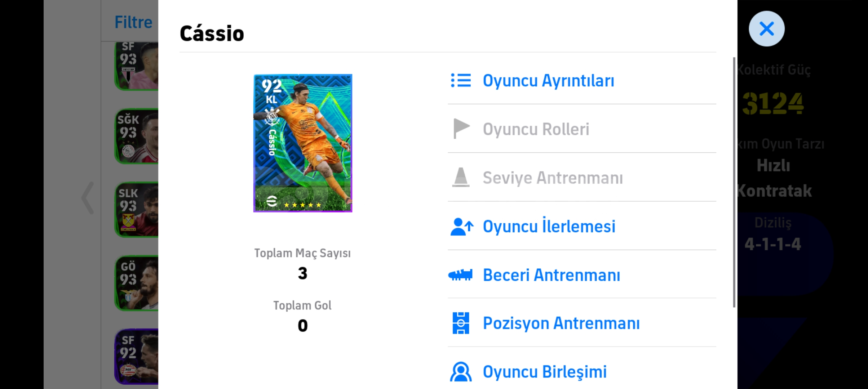
Task: Close the Cássio dialog with X button
Action: pos(766,28)
